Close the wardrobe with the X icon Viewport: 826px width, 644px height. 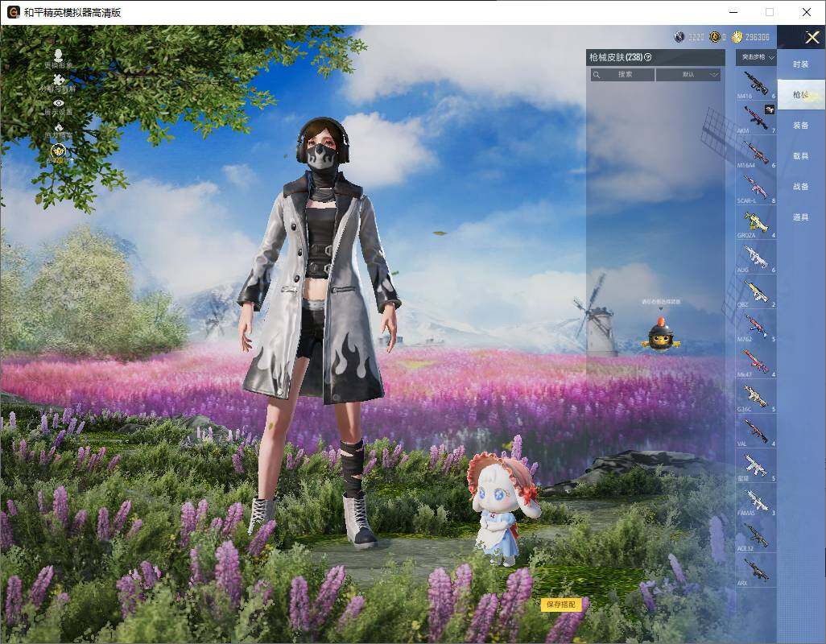[812, 37]
